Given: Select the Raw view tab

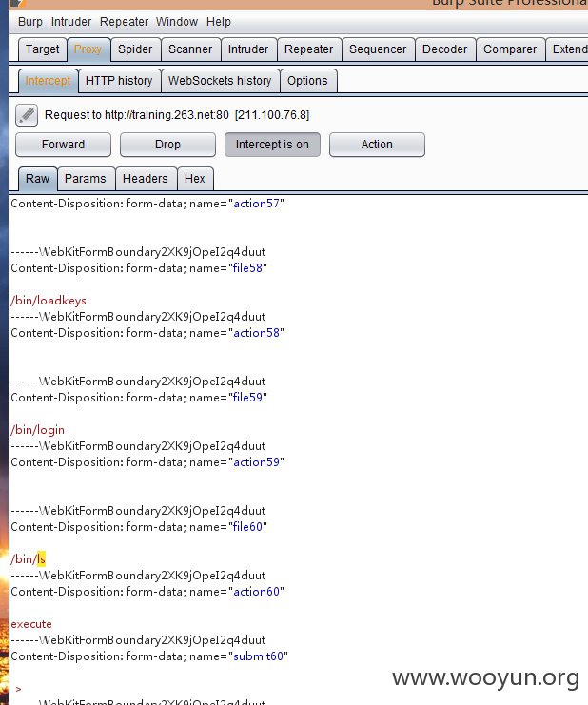Looking at the screenshot, I should tap(37, 179).
